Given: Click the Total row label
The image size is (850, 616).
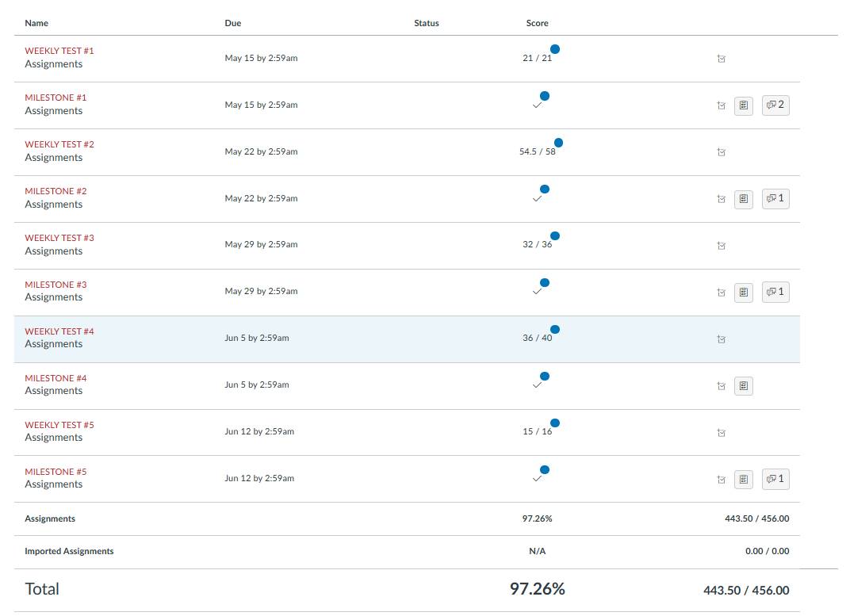Looking at the screenshot, I should coord(42,590).
